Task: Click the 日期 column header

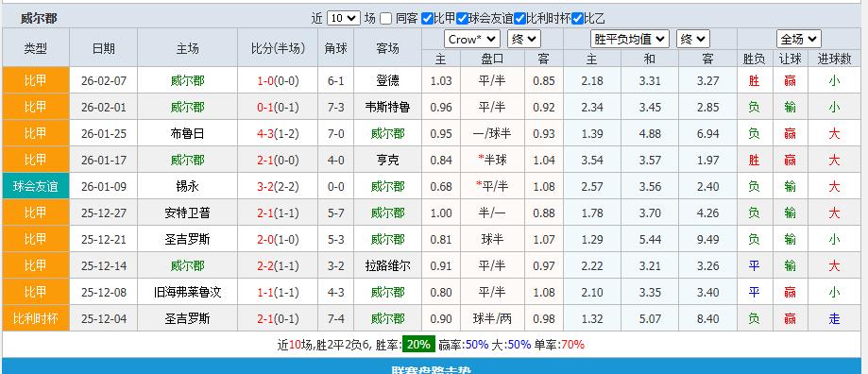Action: [104, 48]
